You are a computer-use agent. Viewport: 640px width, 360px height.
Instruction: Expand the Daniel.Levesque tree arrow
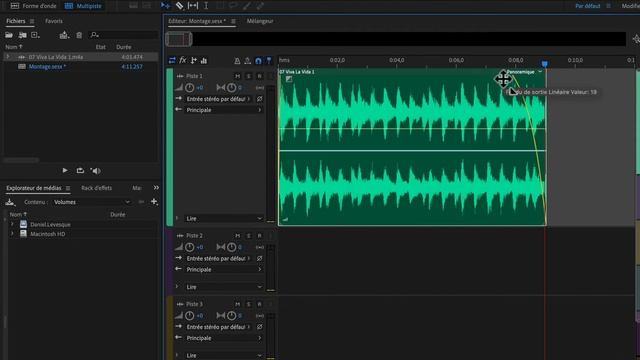point(12,224)
